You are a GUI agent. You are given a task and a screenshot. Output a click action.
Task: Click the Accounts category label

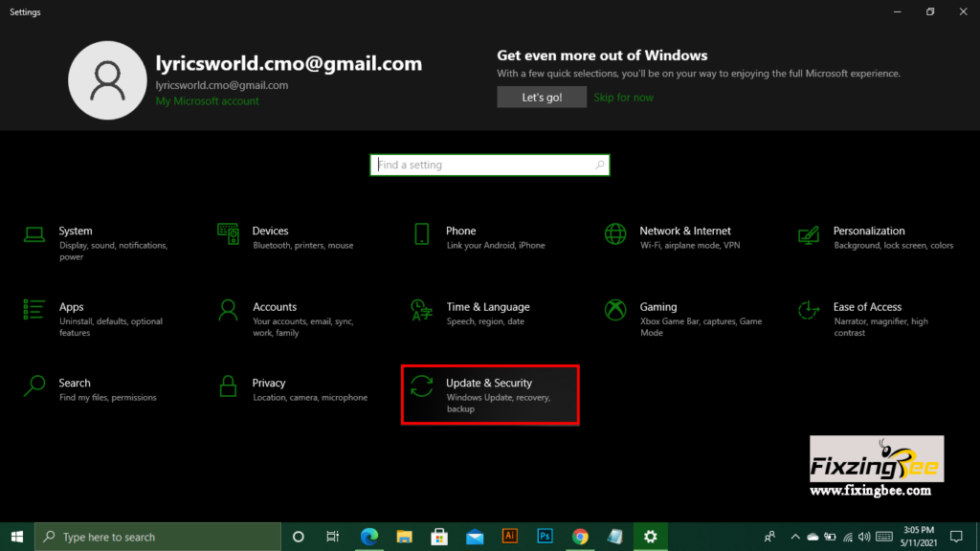point(275,307)
